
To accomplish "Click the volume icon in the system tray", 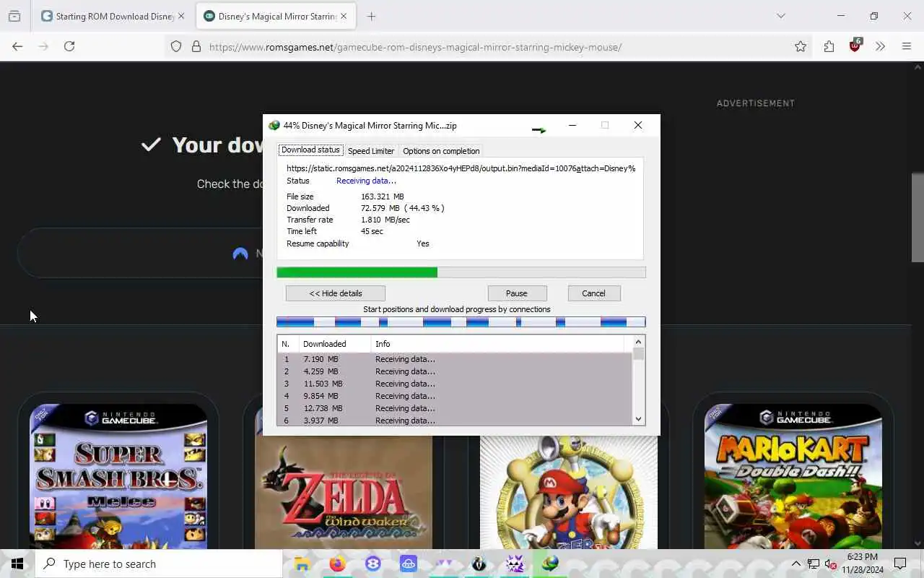I will tap(830, 564).
